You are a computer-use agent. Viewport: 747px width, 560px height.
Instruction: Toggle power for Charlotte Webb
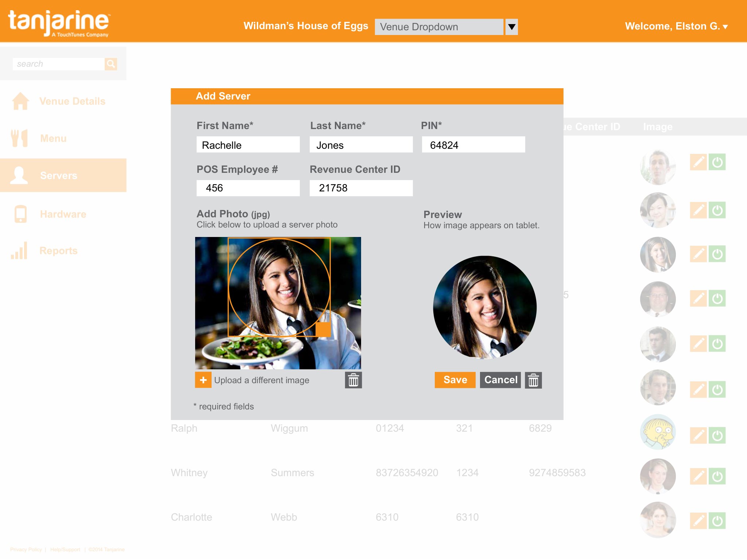[717, 521]
